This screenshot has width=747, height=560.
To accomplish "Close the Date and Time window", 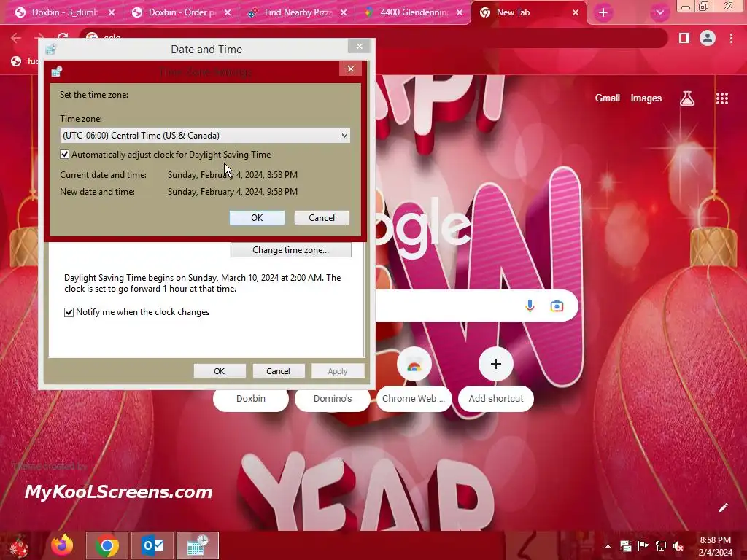I will [x=359, y=46].
